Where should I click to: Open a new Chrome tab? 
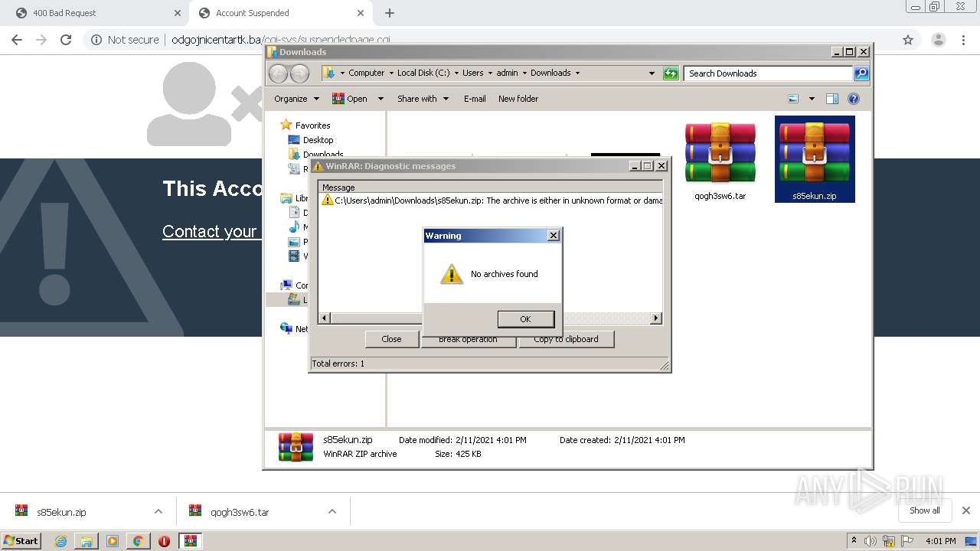[x=390, y=13]
